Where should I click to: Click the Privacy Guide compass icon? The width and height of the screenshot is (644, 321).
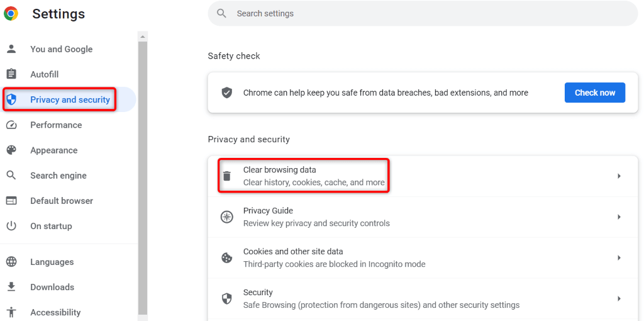[x=227, y=217]
